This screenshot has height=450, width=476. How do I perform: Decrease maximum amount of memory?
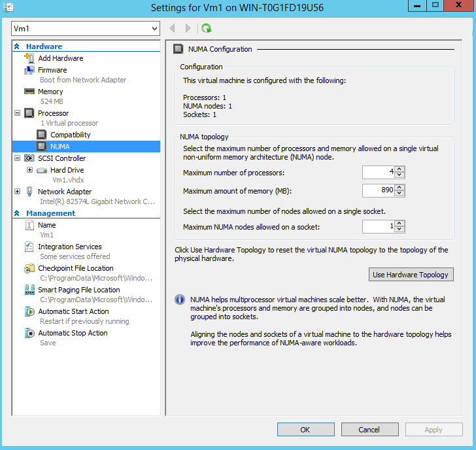pos(399,193)
